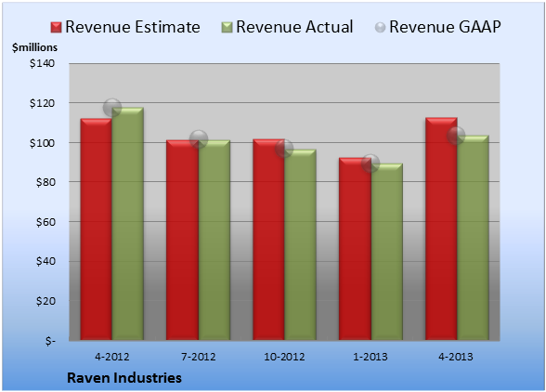Click the '$120' y-axis value
This screenshot has height=392, width=546.
[42, 103]
